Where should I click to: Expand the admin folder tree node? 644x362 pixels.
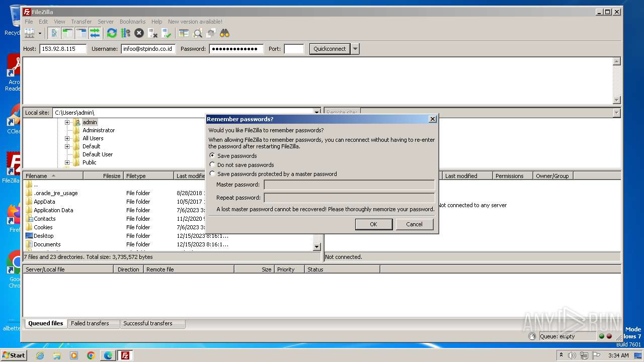click(x=67, y=122)
